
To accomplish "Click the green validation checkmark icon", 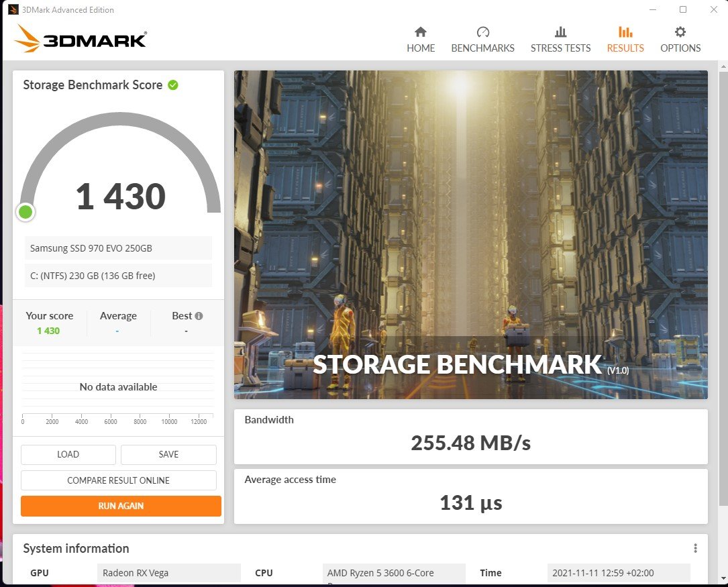I will (173, 85).
